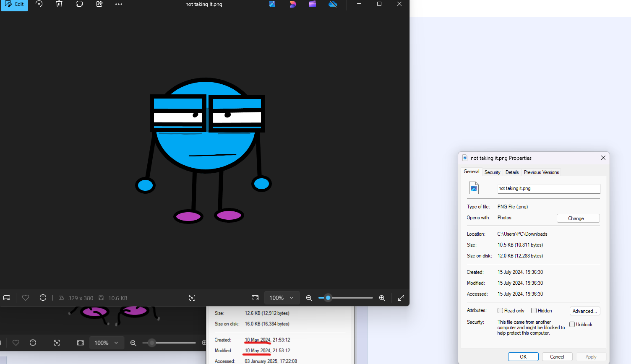Print the image via the printer icon
Image resolution: width=631 pixels, height=364 pixels.
[79, 4]
